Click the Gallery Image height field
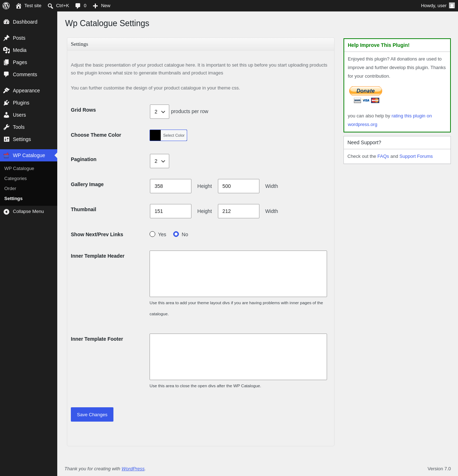 [171, 186]
